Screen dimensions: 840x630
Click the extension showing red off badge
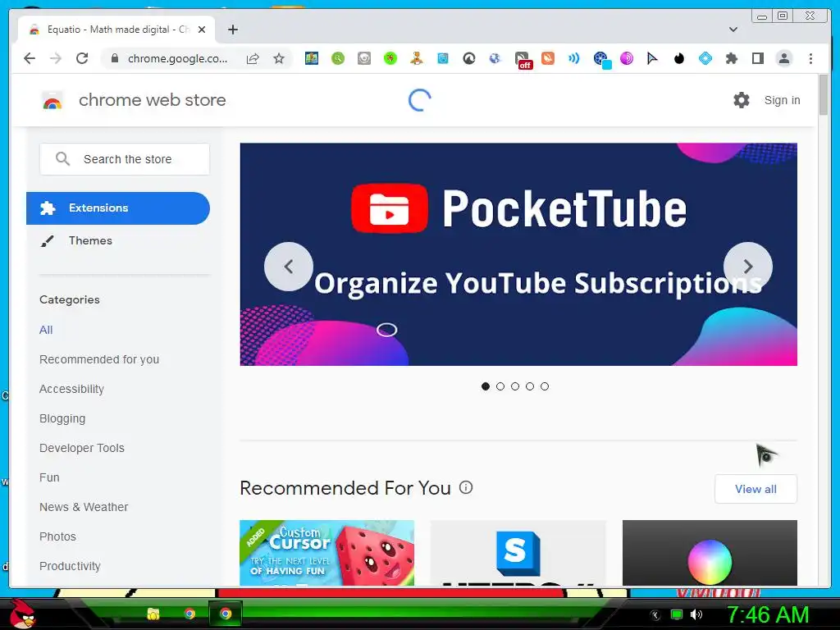tap(523, 59)
